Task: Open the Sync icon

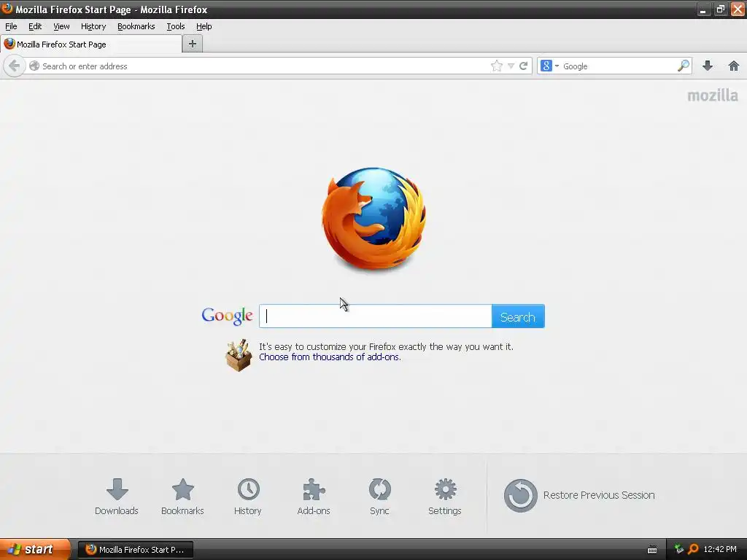Action: pos(379,497)
